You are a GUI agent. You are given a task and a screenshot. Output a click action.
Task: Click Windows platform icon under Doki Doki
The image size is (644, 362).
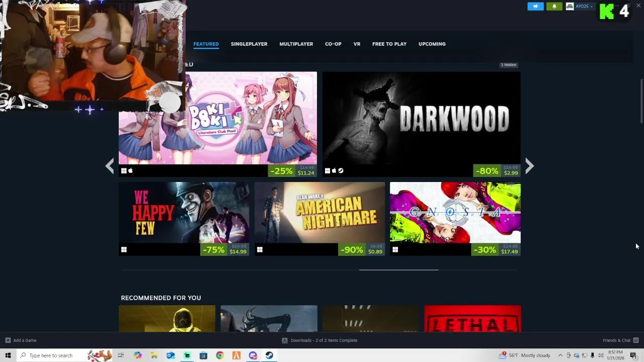click(124, 171)
